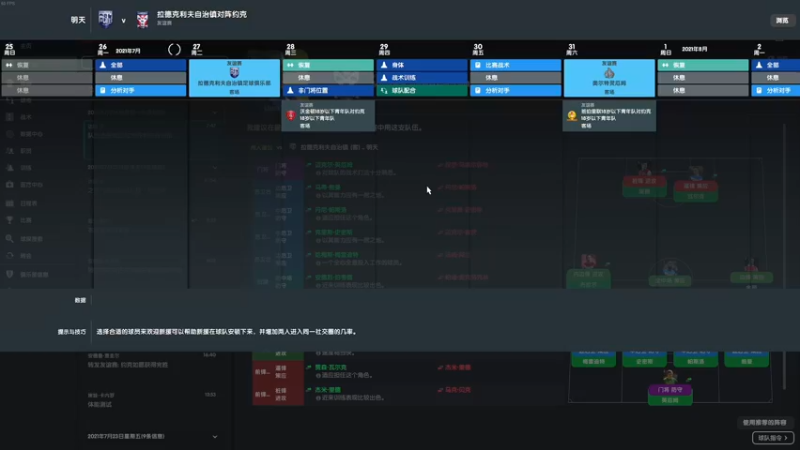The height and width of the screenshot is (450, 800).
Task: Select day 30 休息 slot
Action: [x=515, y=78]
